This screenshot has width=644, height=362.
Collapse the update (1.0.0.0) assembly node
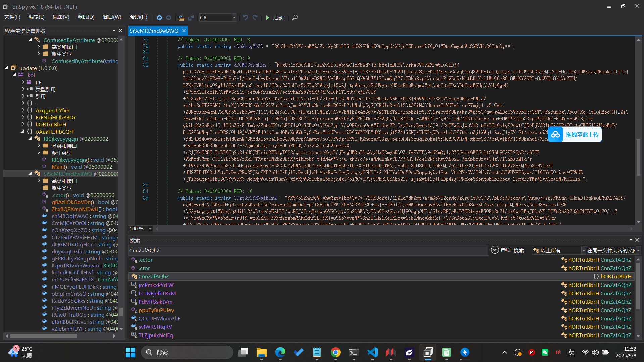(x=6, y=68)
